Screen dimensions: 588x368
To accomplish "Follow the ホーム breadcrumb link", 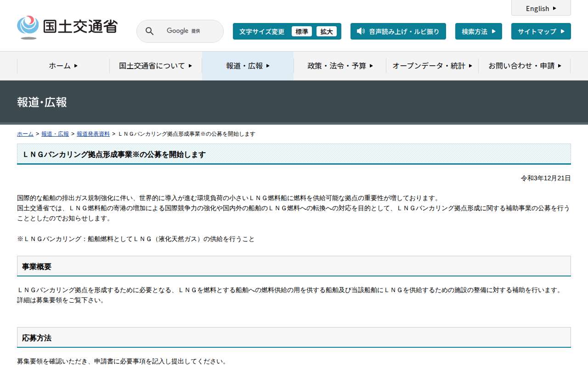I will point(25,134).
